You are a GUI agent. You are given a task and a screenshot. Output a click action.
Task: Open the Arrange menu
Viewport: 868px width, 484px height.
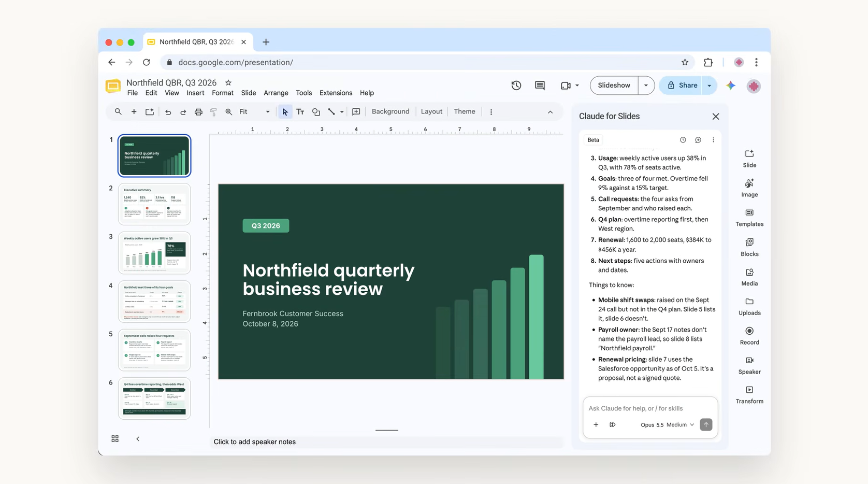point(276,93)
